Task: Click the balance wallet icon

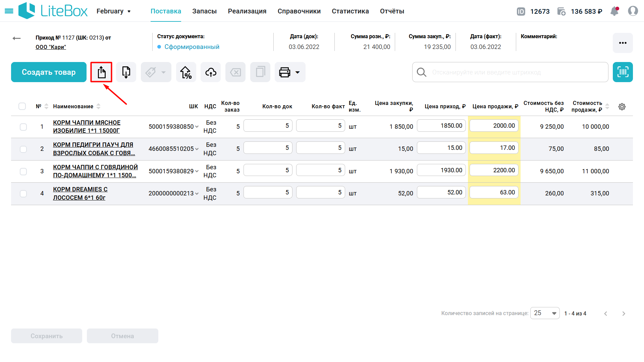Action: point(561,11)
